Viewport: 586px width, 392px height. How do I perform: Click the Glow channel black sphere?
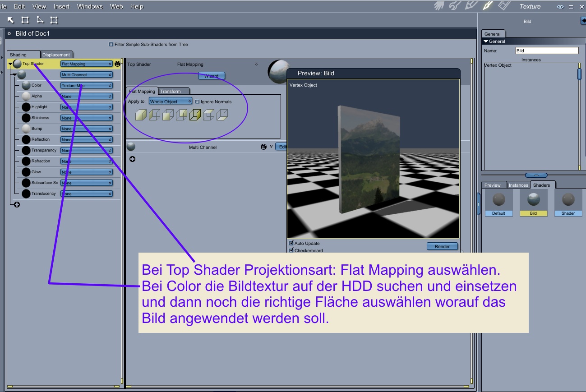26,172
